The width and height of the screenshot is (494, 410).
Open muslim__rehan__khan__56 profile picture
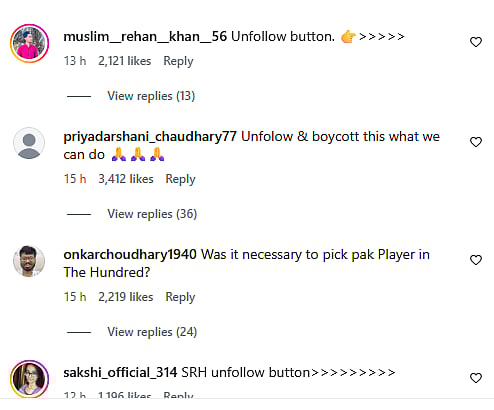pyautogui.click(x=29, y=43)
